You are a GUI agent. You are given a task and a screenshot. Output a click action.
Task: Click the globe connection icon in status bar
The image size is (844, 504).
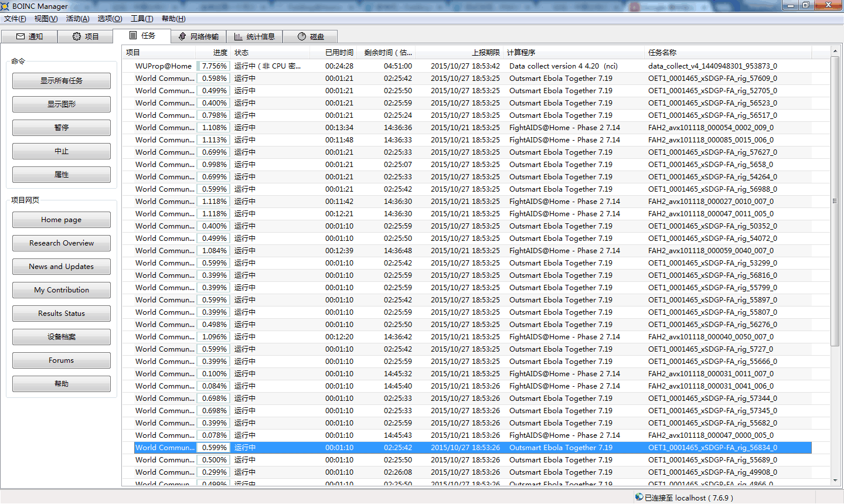(639, 497)
